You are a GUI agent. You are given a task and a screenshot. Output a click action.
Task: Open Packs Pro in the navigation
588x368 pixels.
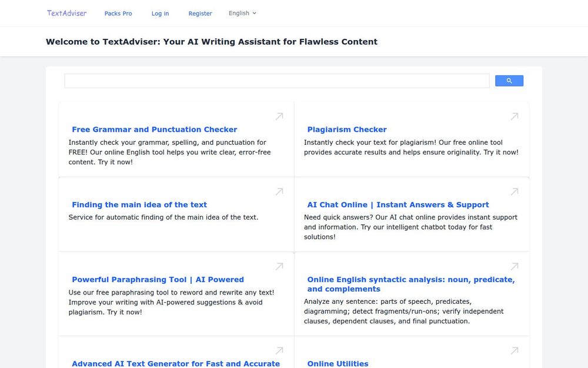click(x=118, y=14)
